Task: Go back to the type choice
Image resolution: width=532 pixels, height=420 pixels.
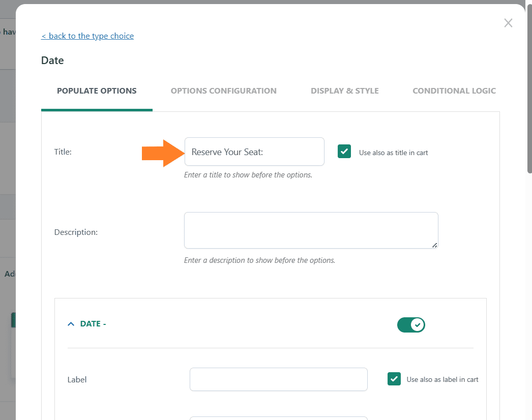Action: click(x=87, y=36)
